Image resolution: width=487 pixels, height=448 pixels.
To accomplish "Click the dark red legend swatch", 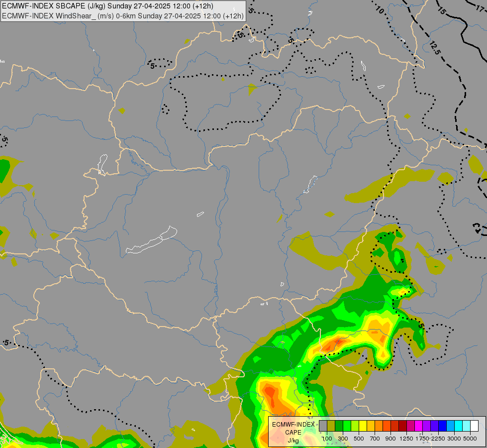I will click(x=403, y=426).
